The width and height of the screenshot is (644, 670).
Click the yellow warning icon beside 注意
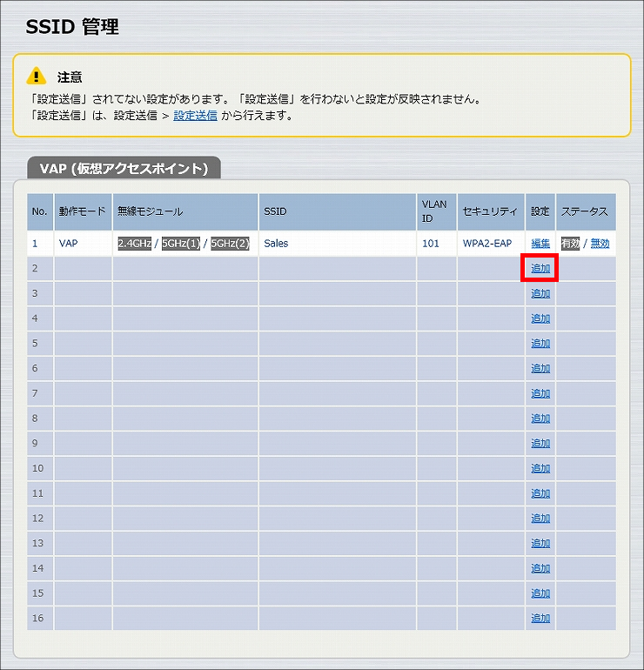pyautogui.click(x=37, y=76)
